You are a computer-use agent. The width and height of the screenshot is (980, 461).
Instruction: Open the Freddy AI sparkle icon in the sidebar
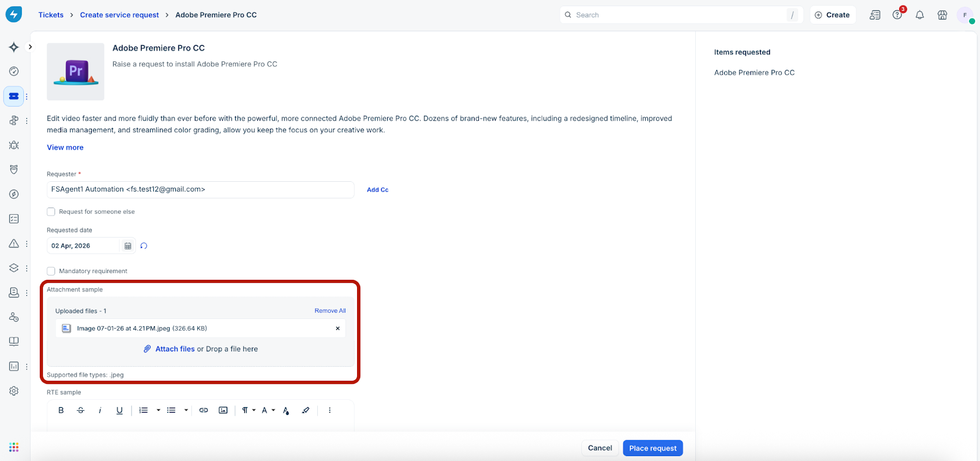pyautogui.click(x=13, y=47)
